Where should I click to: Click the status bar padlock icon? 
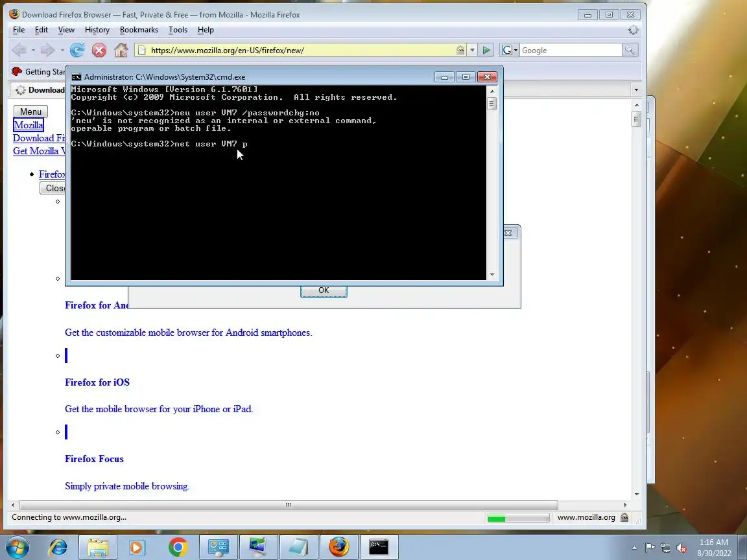(x=624, y=517)
